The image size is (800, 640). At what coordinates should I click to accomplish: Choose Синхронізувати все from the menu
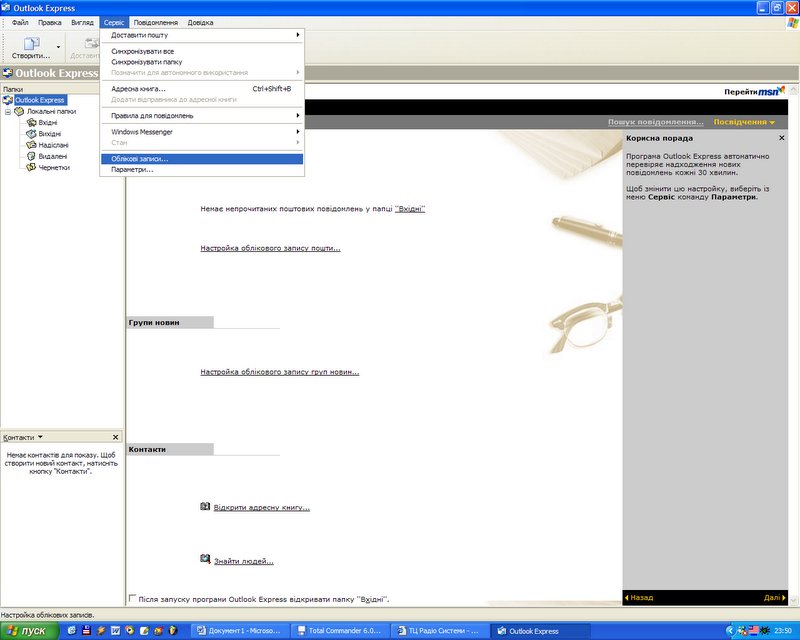pos(202,52)
